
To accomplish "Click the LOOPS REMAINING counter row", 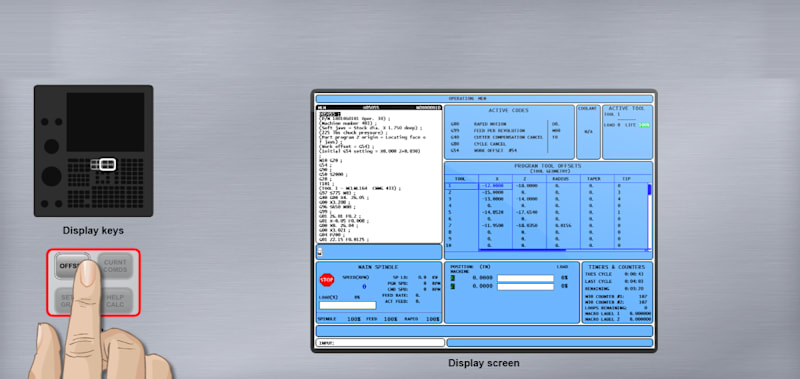I will pos(617,308).
